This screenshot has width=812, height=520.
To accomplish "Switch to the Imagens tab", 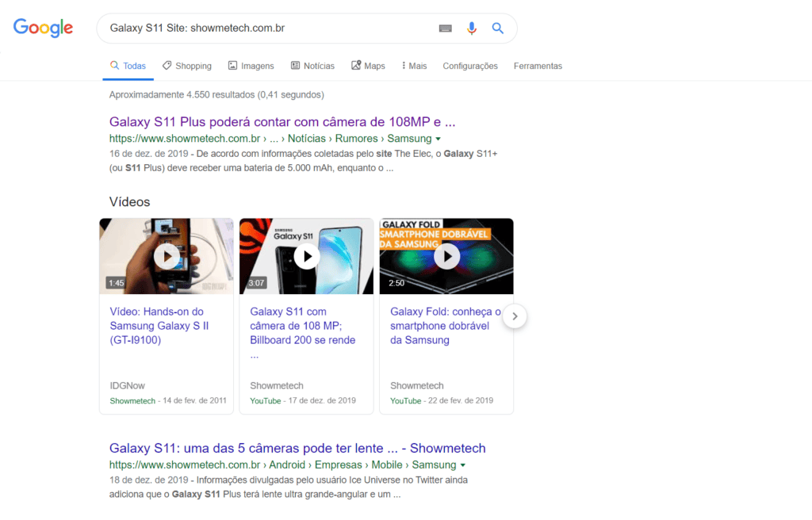I will click(x=251, y=66).
